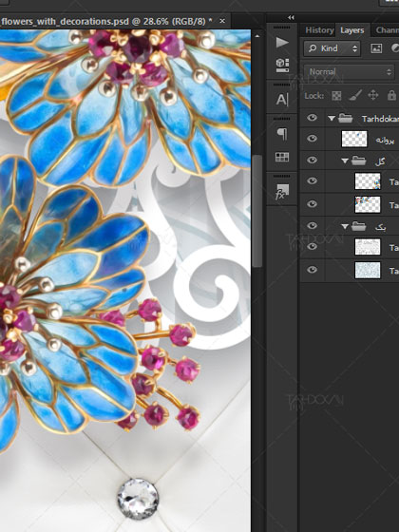This screenshot has height=532, width=399.
Task: Collapse panels double-arrow icon
Action: click(x=291, y=18)
